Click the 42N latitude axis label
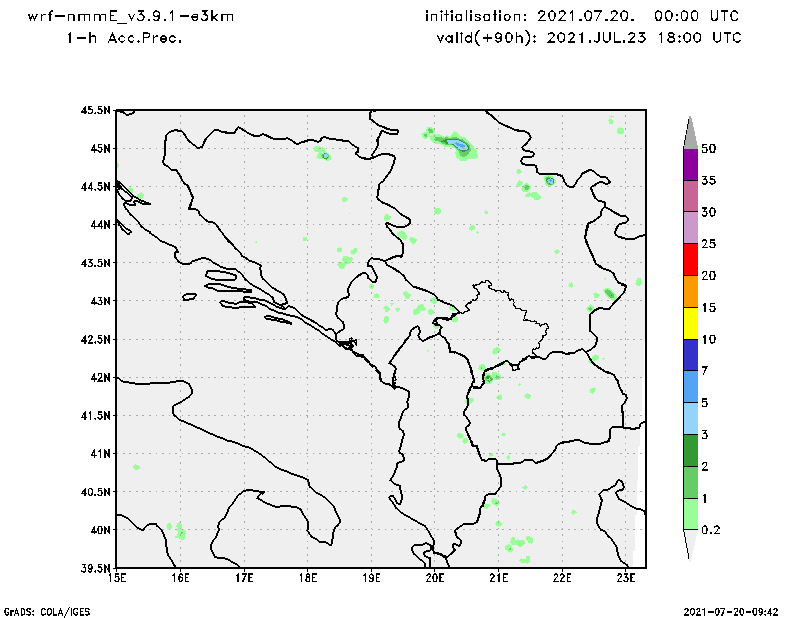This screenshot has width=800, height=618. (x=101, y=377)
